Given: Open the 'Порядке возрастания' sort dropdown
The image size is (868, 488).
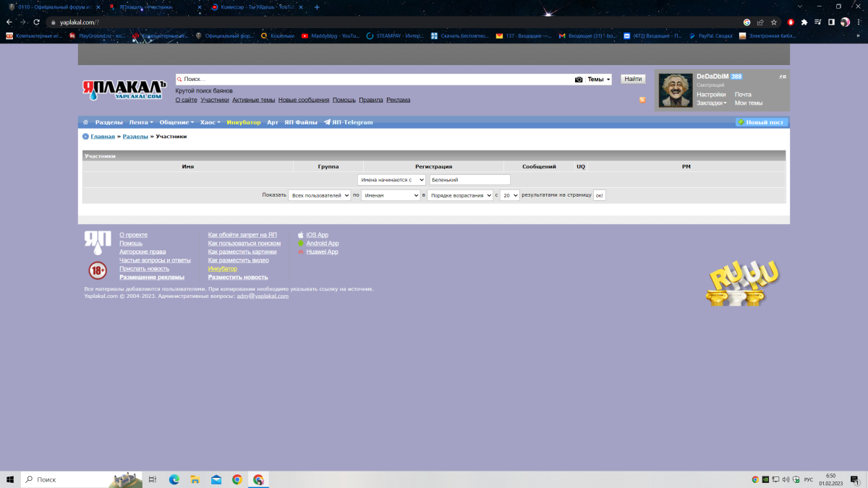Looking at the screenshot, I should point(460,195).
